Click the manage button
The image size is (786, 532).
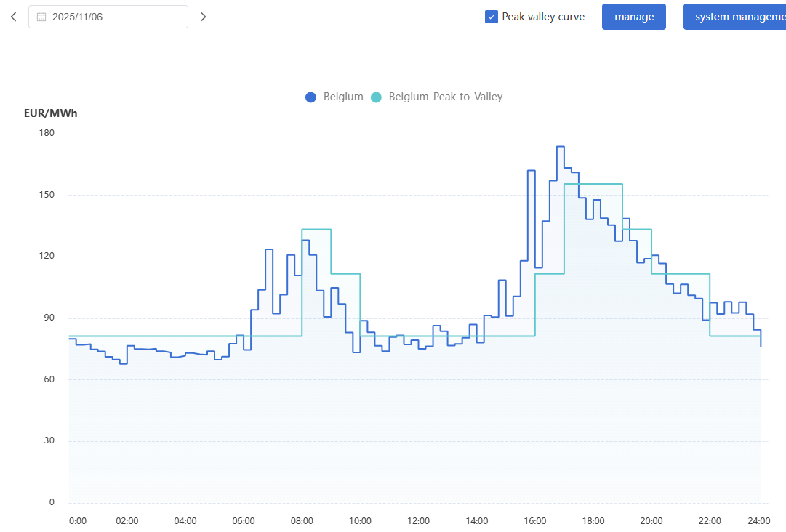(633, 16)
